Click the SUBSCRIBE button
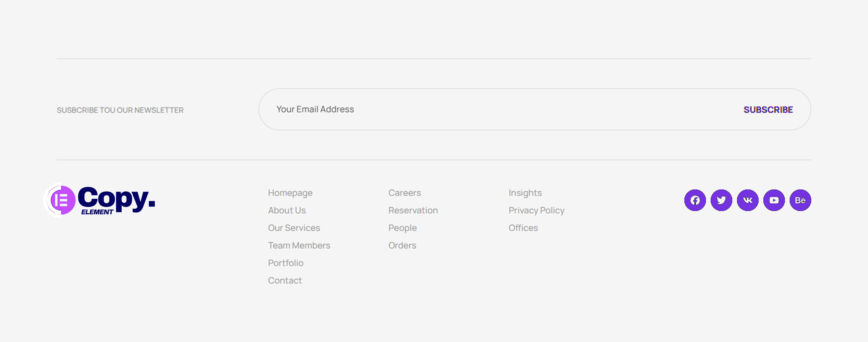The width and height of the screenshot is (868, 342). point(768,109)
